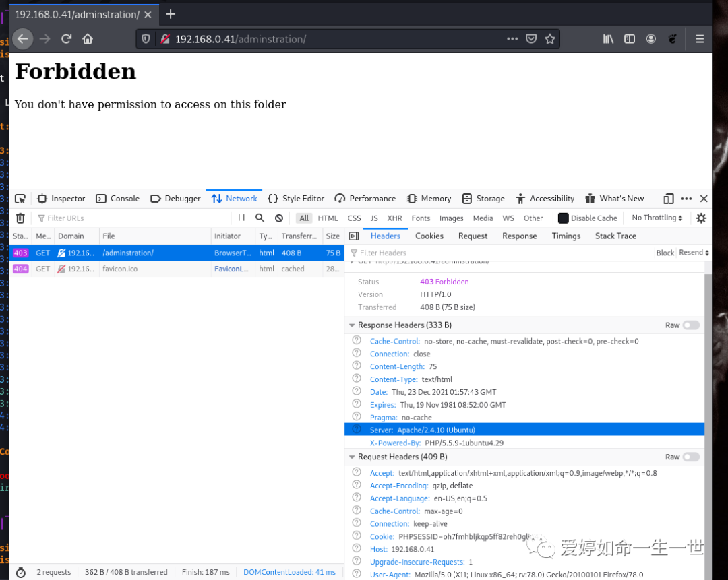The image size is (728, 580).
Task: Switch to the Console panel
Action: (118, 199)
